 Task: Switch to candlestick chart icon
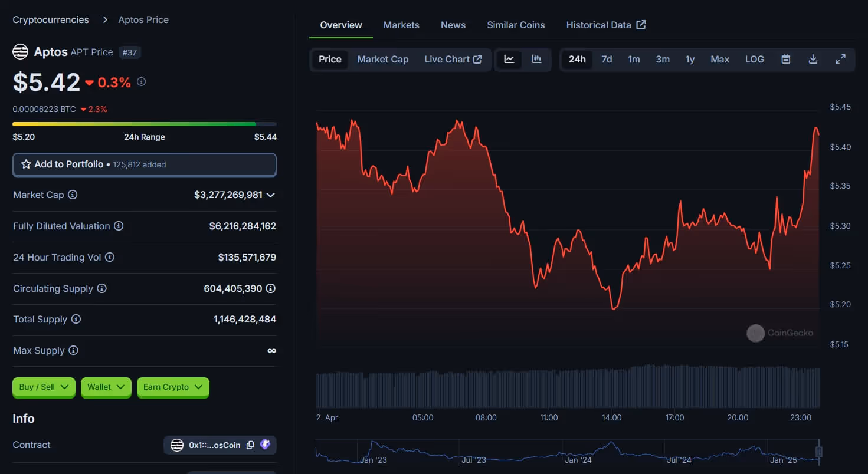536,59
